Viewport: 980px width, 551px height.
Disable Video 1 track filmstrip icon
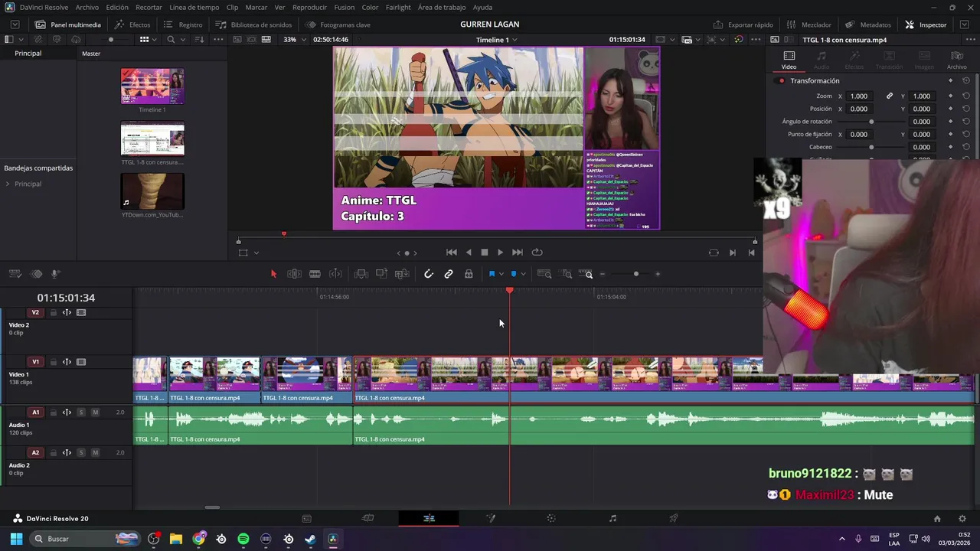tap(81, 362)
